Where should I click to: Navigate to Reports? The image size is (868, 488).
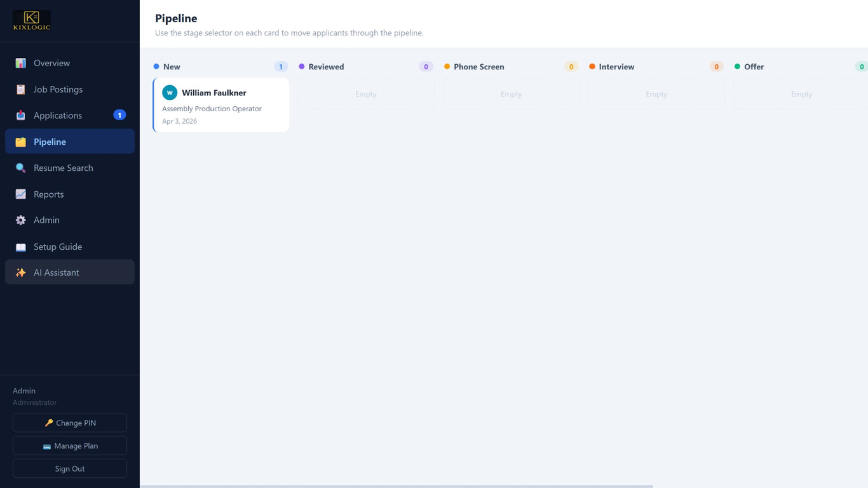tap(70, 194)
